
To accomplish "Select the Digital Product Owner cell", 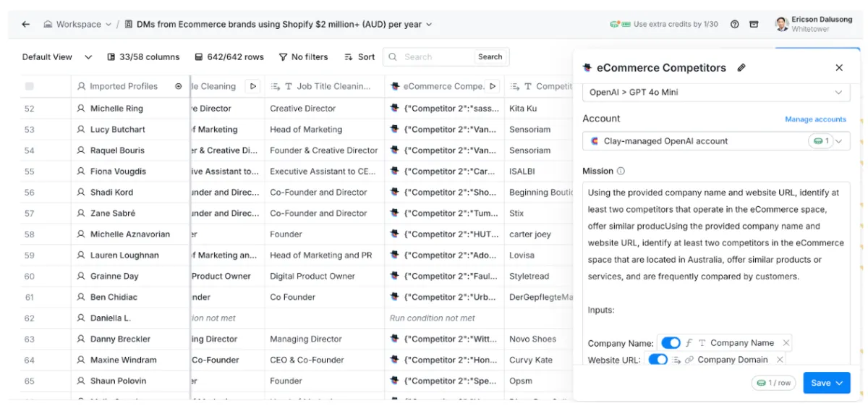I will tap(325, 276).
